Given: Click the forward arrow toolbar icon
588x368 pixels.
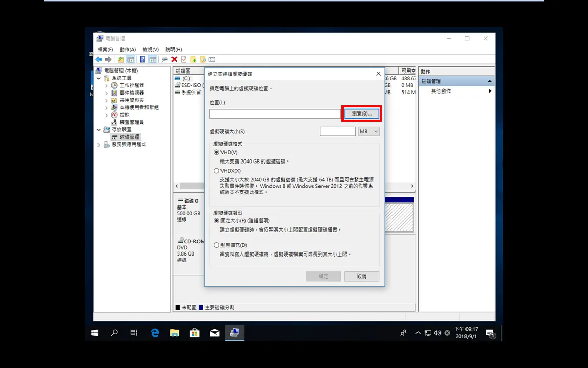Looking at the screenshot, I should point(108,59).
